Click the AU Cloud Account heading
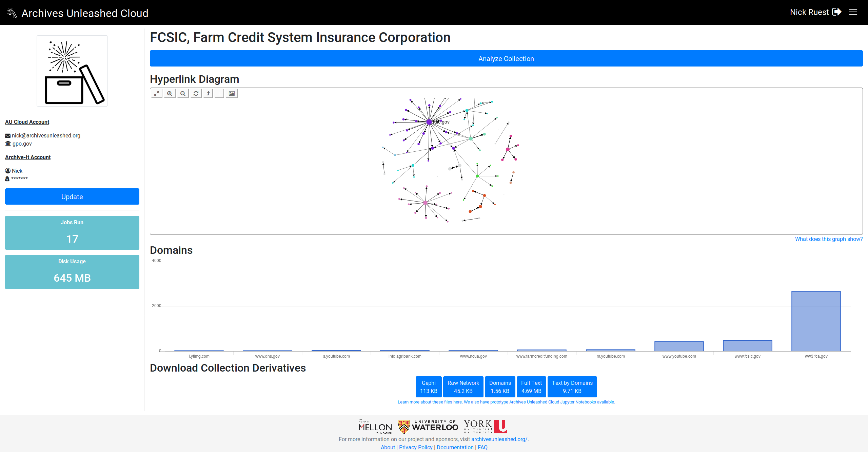 point(27,122)
